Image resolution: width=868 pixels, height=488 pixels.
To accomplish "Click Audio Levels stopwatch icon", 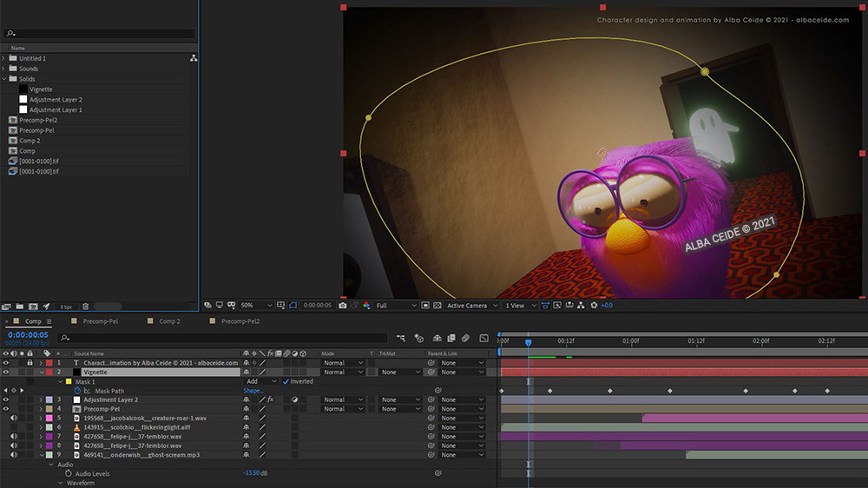I will tap(69, 473).
